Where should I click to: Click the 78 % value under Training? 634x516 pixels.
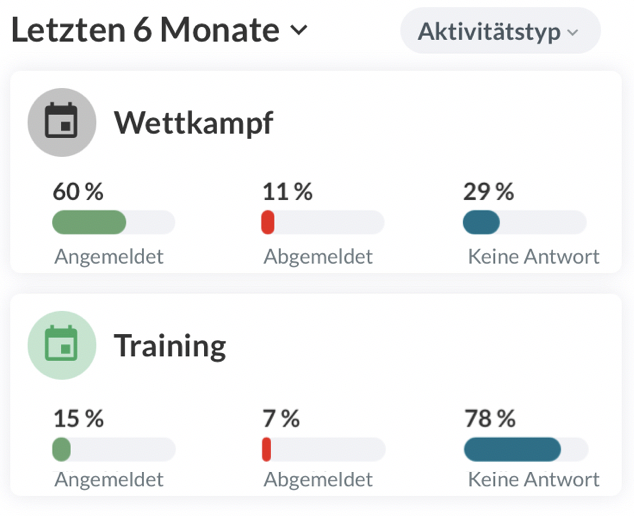click(490, 419)
